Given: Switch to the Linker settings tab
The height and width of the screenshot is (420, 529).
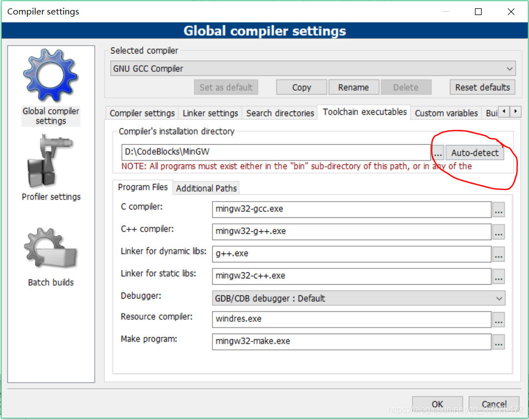Looking at the screenshot, I should (210, 113).
